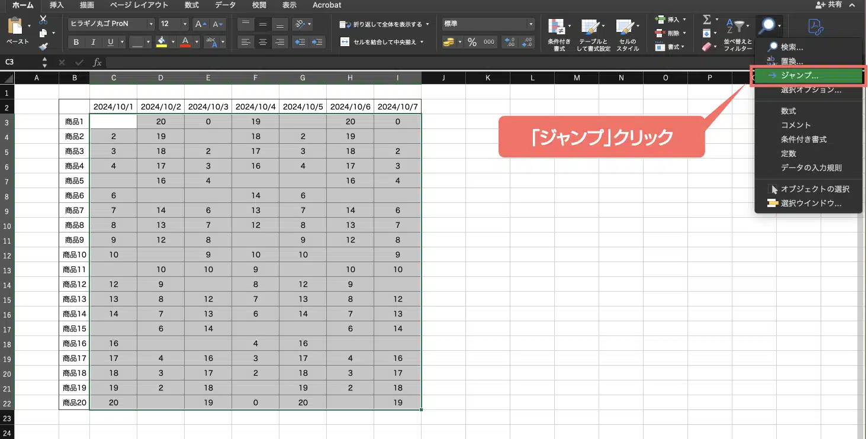Click the Name Box showing C3

pos(20,62)
